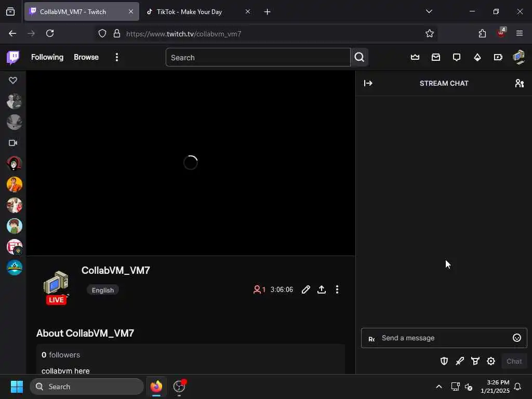532x399 pixels.
Task: Open the three-dot menu below the stream
Action: pyautogui.click(x=337, y=289)
